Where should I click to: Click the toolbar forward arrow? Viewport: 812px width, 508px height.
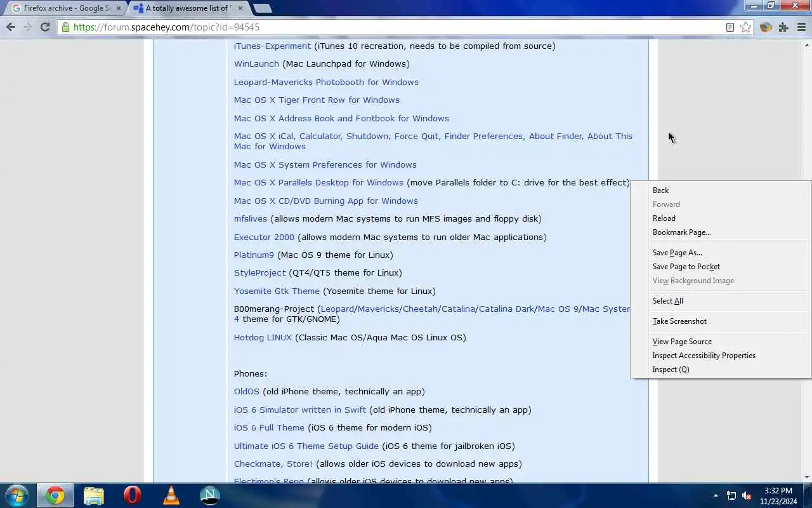(27, 27)
